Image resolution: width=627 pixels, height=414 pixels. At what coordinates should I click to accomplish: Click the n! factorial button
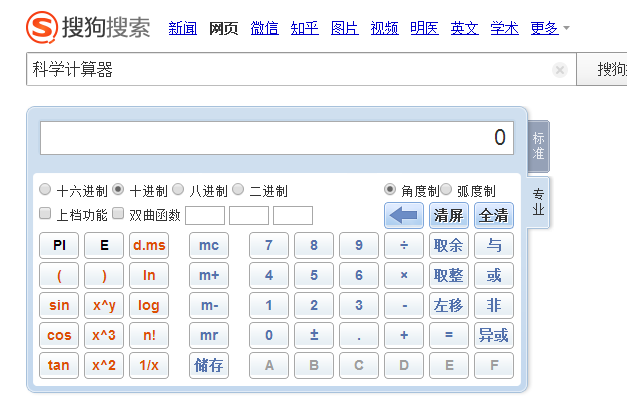(x=149, y=335)
